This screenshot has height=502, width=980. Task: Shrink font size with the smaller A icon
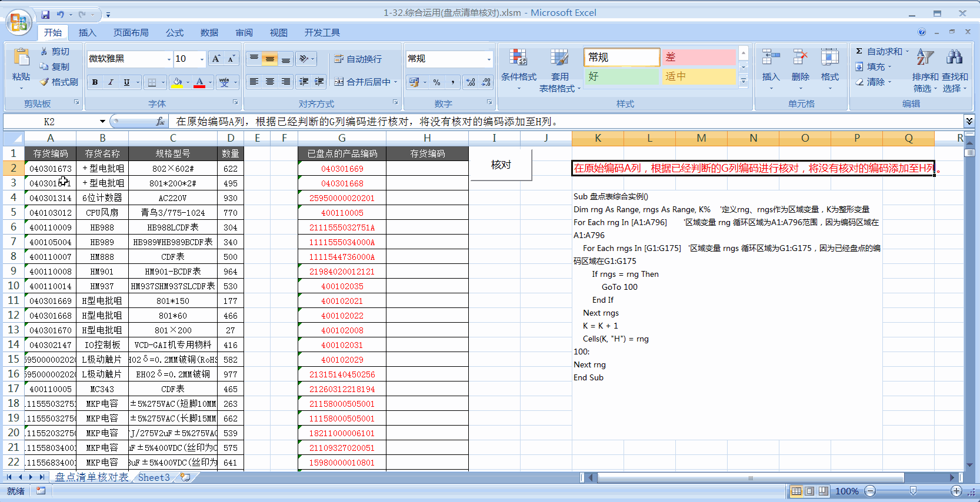pyautogui.click(x=231, y=59)
